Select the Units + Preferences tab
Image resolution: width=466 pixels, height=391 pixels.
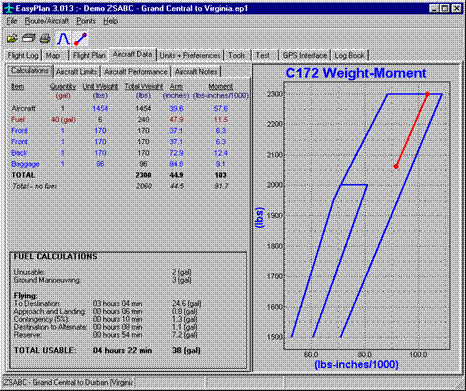[190, 56]
